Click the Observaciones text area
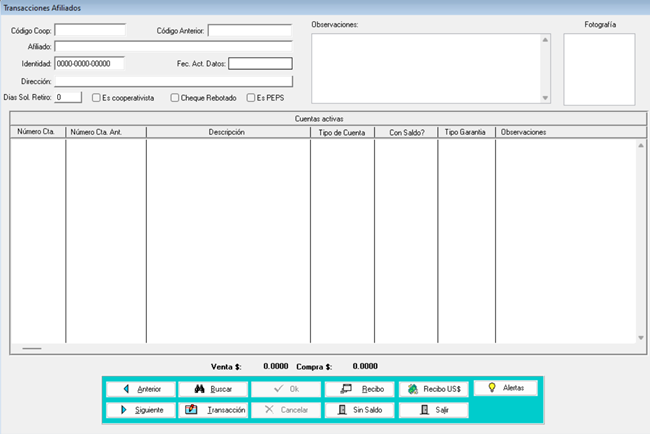Viewport: 650px width, 434px height. tap(425, 68)
